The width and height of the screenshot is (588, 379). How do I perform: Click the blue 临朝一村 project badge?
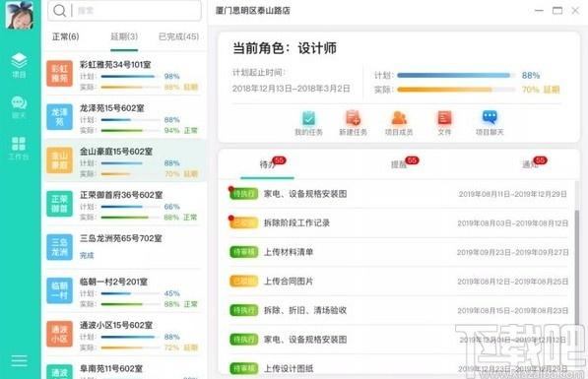pos(59,290)
